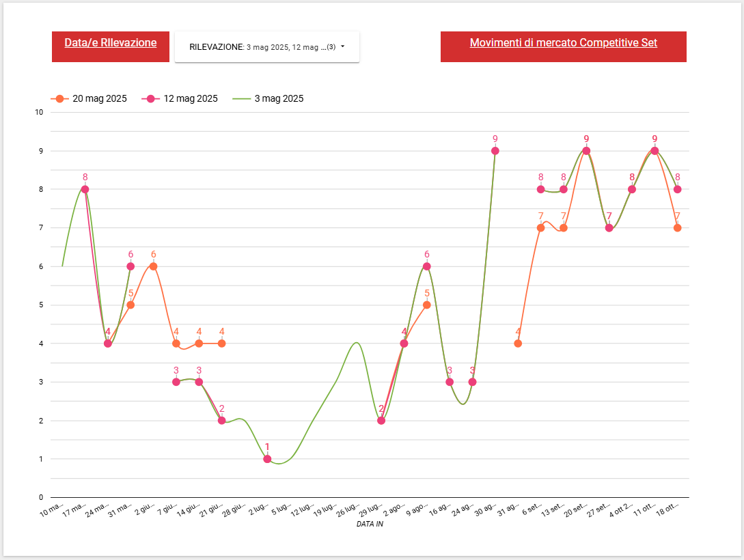Click the pink point valued 3 at 7 giu
Screen dimensions: 744x560
pyautogui.click(x=176, y=382)
